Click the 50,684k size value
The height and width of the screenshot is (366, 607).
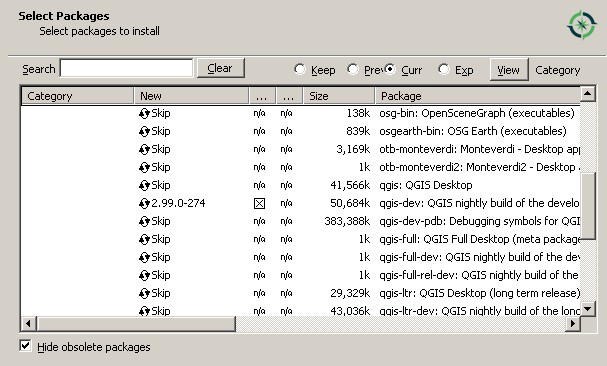coord(350,203)
